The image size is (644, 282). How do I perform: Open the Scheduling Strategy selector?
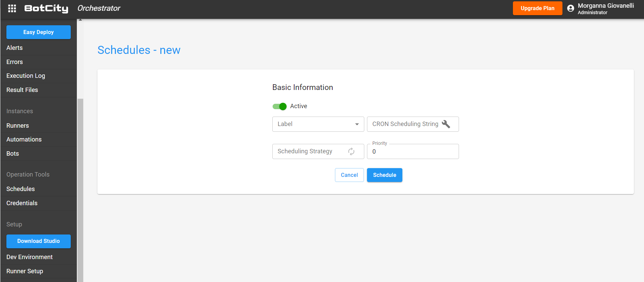pyautogui.click(x=310, y=152)
